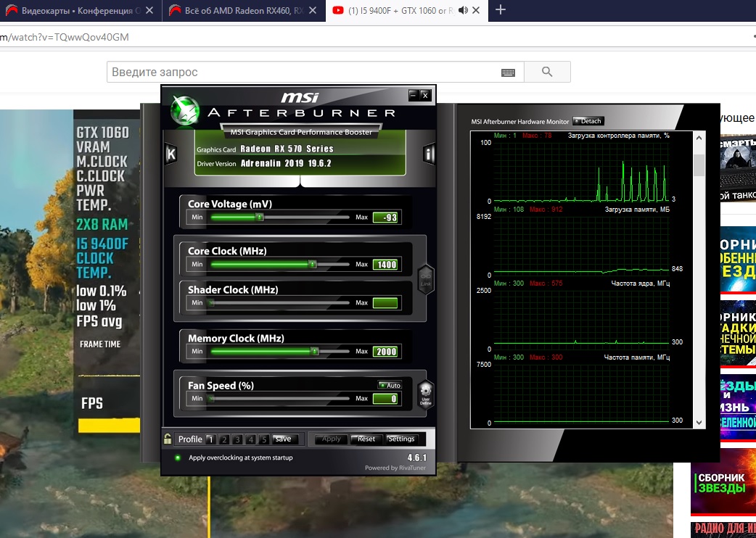
Task: Select Profile slot 3
Action: [x=237, y=439]
